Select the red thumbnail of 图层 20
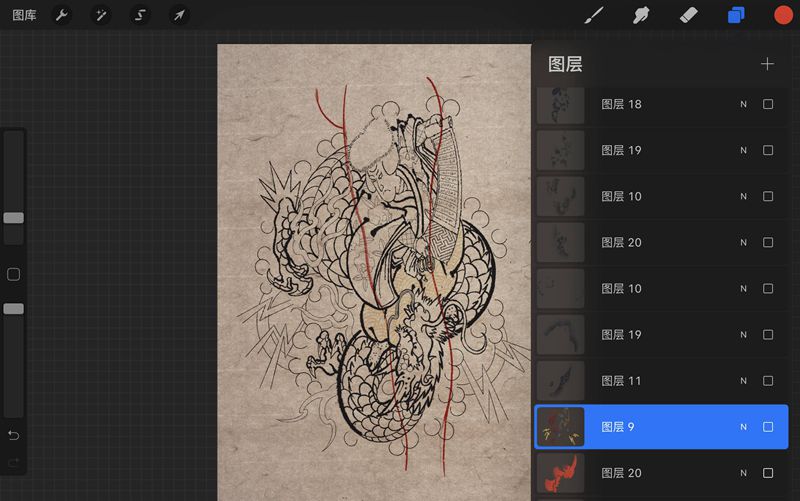The image size is (800, 501). 561,473
